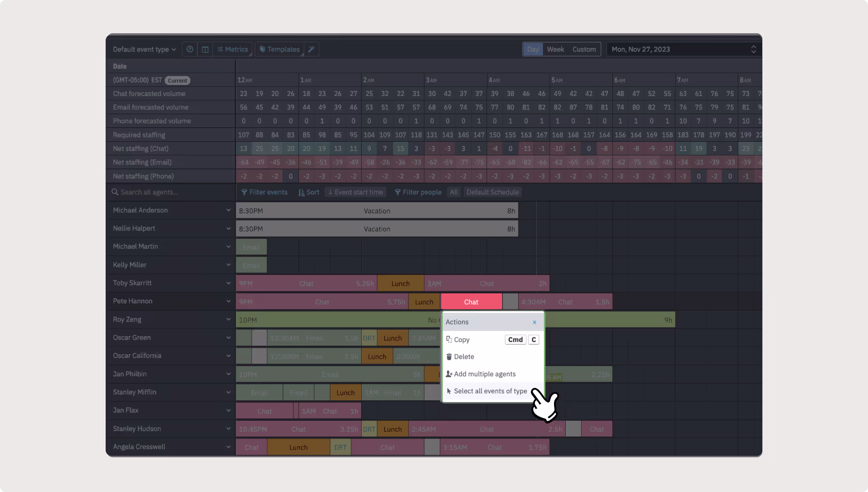
Task: Select Toby Skarritt's 9PM Chat event
Action: point(307,284)
